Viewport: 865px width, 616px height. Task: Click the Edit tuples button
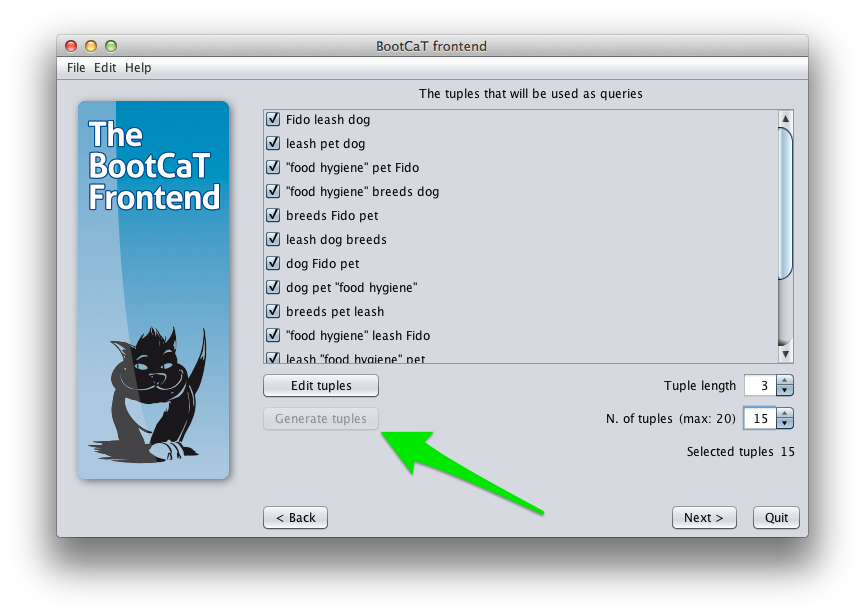321,385
